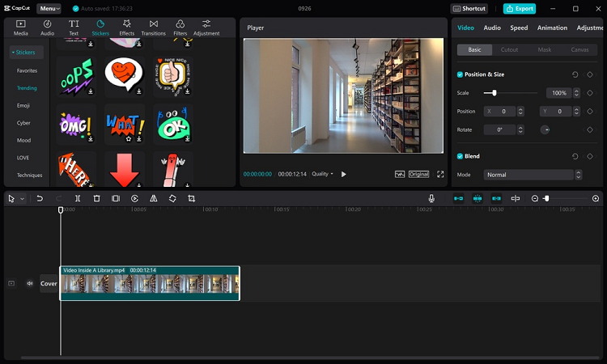Image resolution: width=607 pixels, height=364 pixels.
Task: Click the Delete trash icon in the timeline toolbar
Action: click(x=96, y=198)
